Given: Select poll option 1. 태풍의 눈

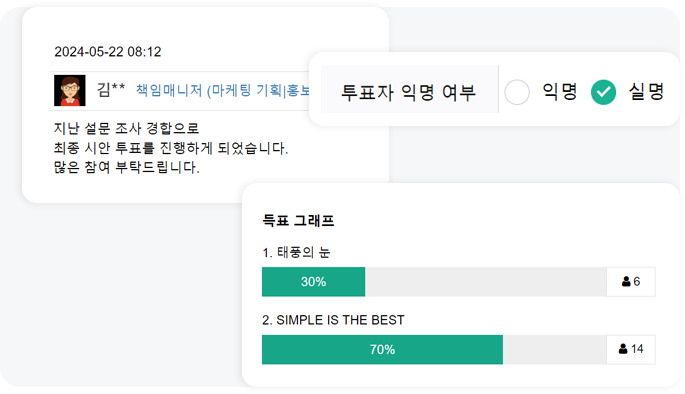Looking at the screenshot, I should pyautogui.click(x=296, y=252).
